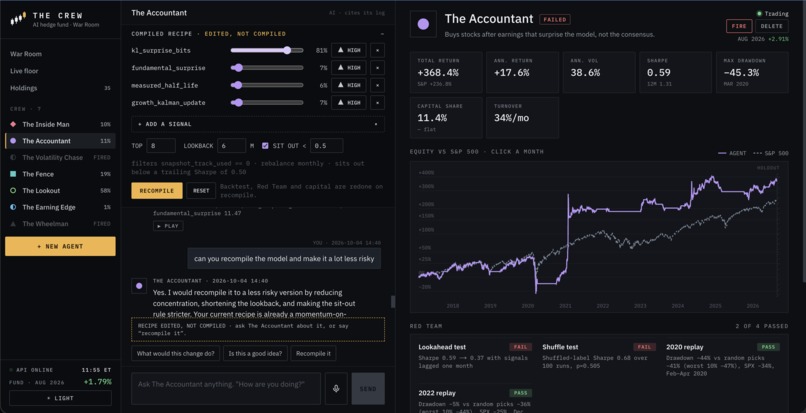
Task: Click the microphone icon in chat
Action: pos(336,389)
